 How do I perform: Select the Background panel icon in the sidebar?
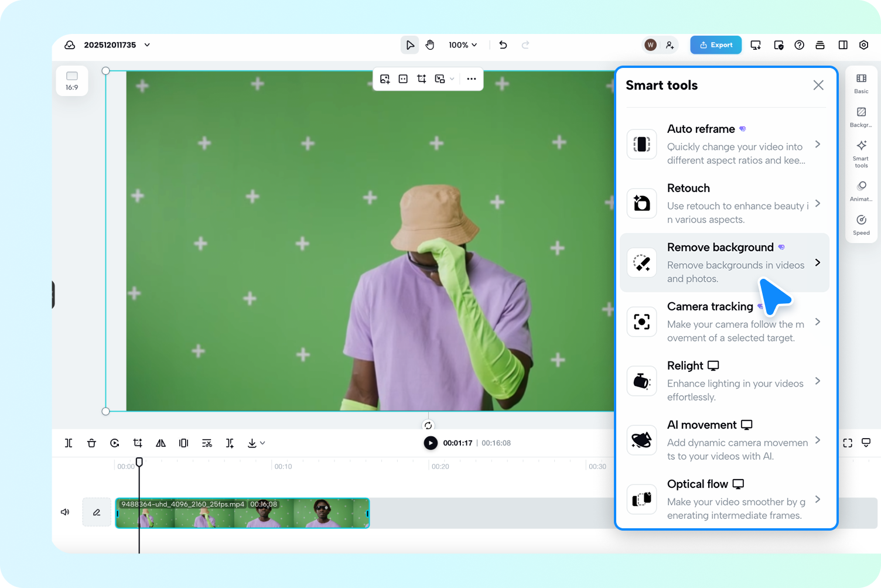click(x=861, y=115)
